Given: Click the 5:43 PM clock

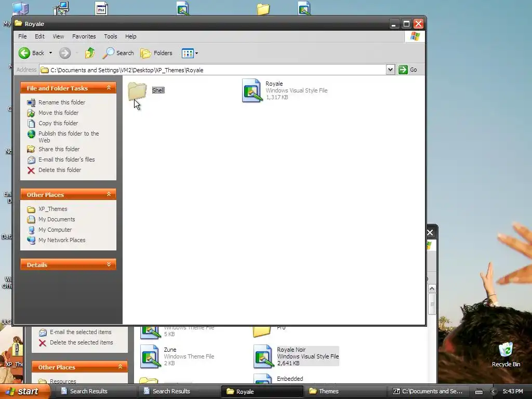Looking at the screenshot, I should (513, 391).
